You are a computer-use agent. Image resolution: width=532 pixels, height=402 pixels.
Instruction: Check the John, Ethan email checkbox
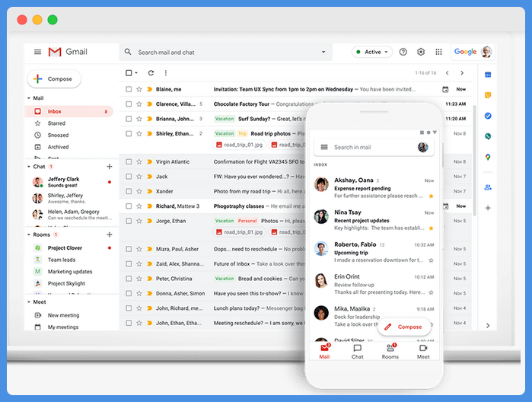[x=129, y=323]
